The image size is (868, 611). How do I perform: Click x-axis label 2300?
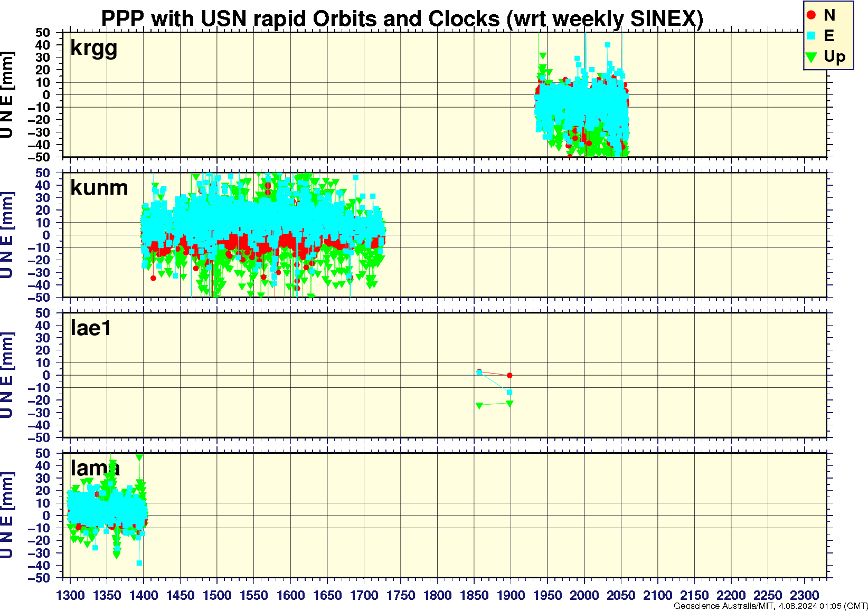point(804,596)
